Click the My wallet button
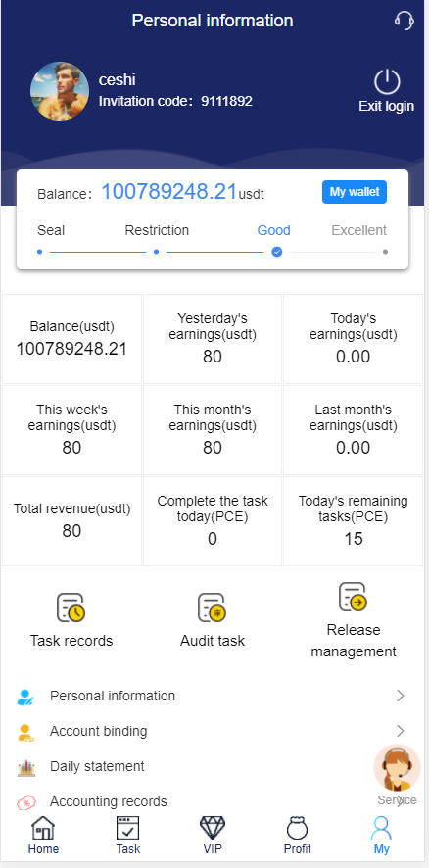 (355, 192)
